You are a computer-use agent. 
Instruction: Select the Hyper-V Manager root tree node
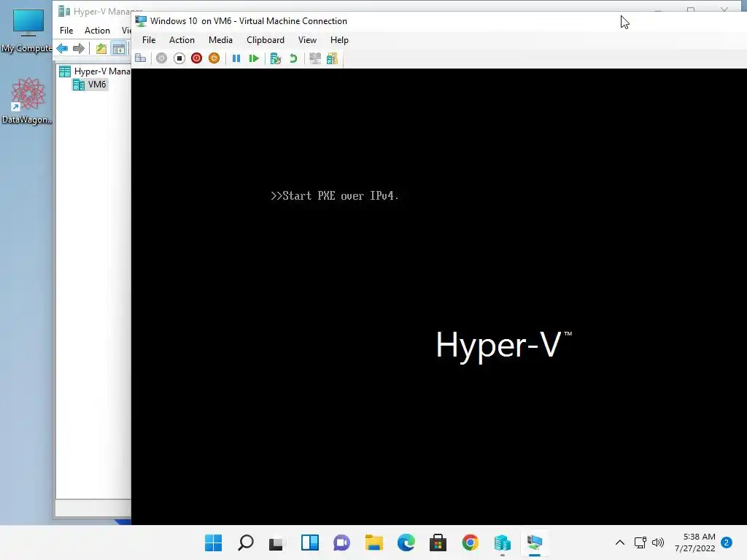tap(95, 71)
